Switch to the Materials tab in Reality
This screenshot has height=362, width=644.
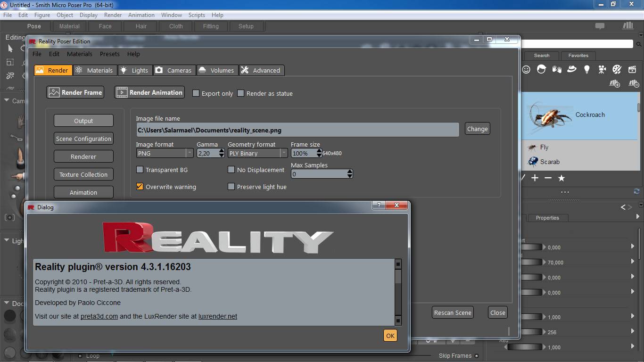click(x=94, y=70)
